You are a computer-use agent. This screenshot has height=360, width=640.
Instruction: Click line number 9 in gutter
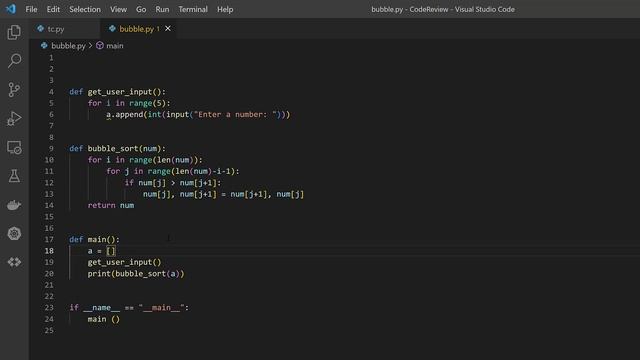(51, 149)
